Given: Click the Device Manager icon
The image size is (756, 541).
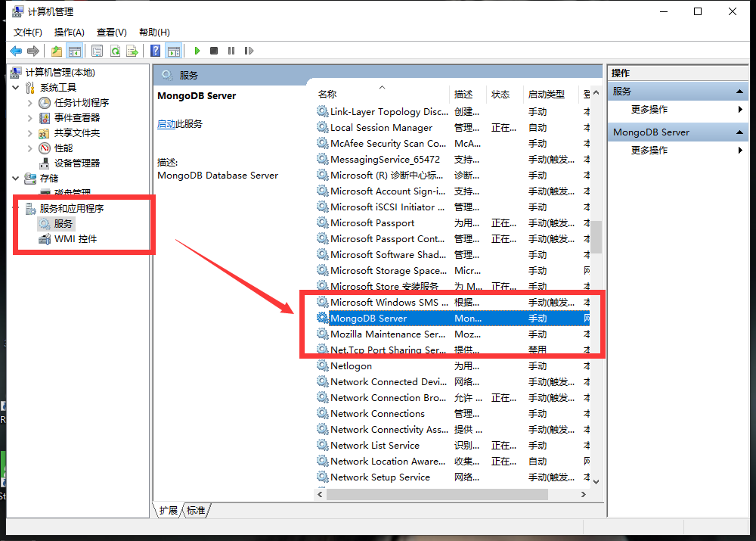Looking at the screenshot, I should pyautogui.click(x=45, y=163).
